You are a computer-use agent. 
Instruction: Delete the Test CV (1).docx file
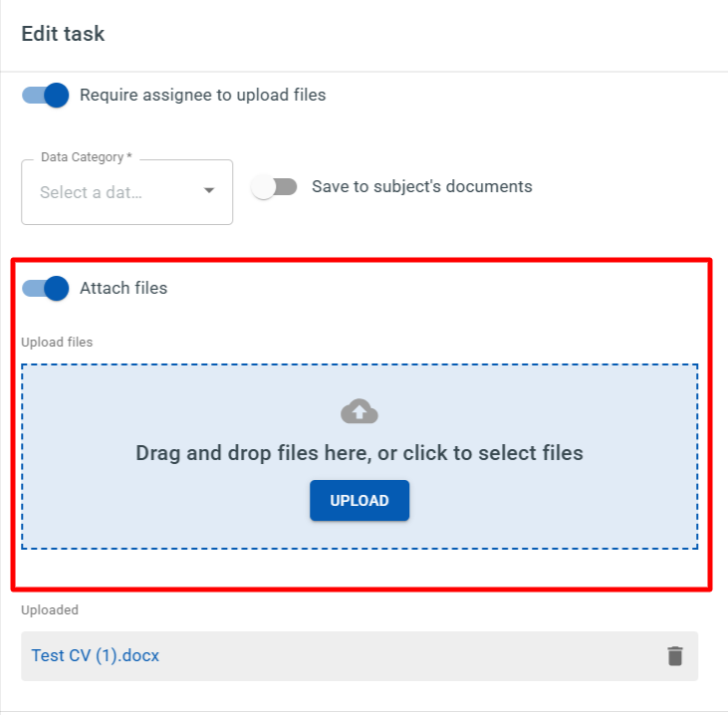click(675, 655)
